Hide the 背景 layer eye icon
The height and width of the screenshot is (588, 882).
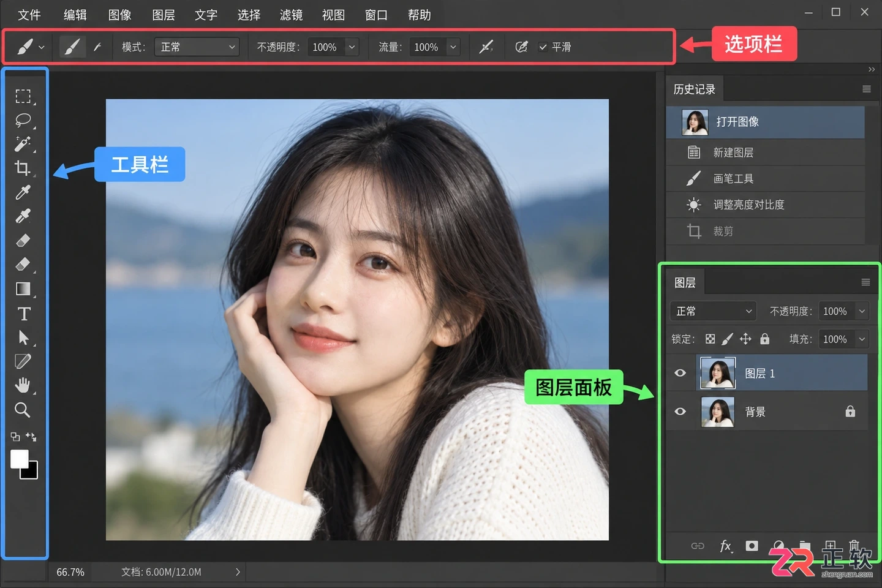click(x=680, y=412)
